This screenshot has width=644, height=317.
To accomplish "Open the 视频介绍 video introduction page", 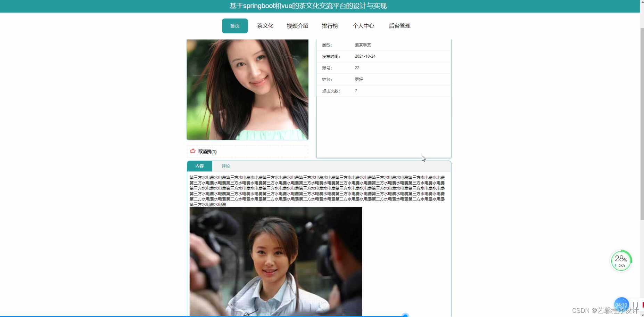I will click(297, 26).
